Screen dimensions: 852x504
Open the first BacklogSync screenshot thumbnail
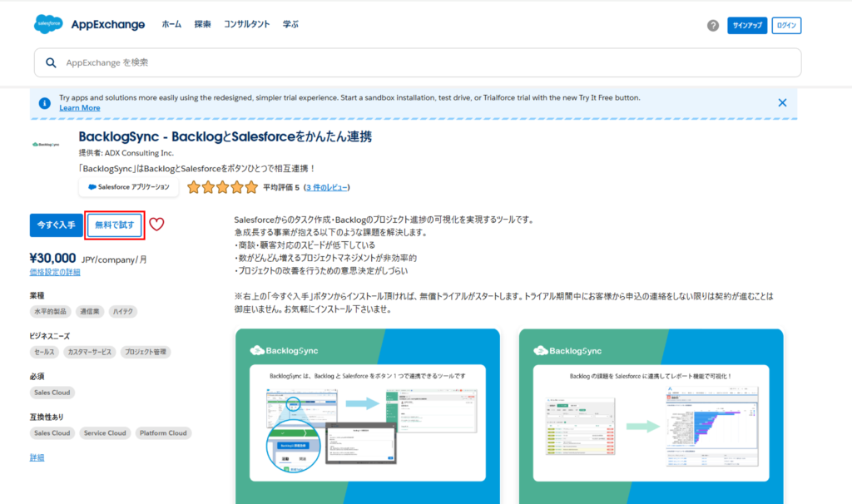pos(367,416)
